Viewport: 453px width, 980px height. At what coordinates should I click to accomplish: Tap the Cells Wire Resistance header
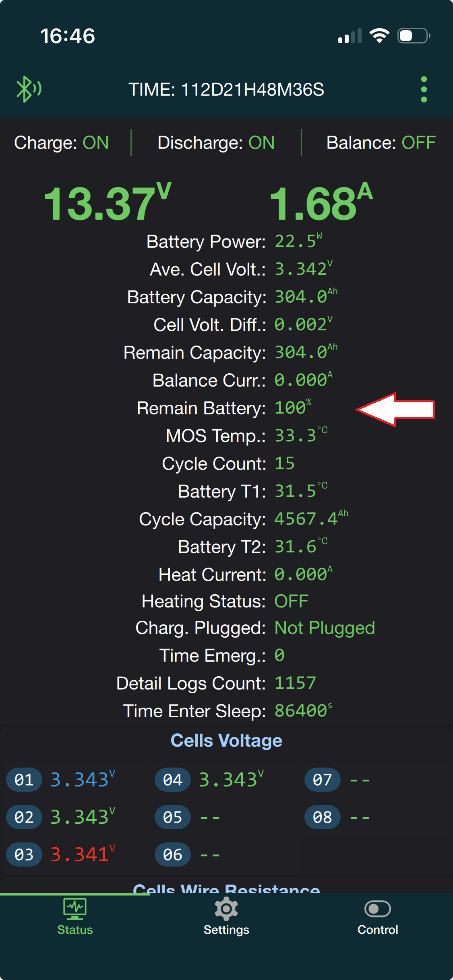[x=226, y=888]
